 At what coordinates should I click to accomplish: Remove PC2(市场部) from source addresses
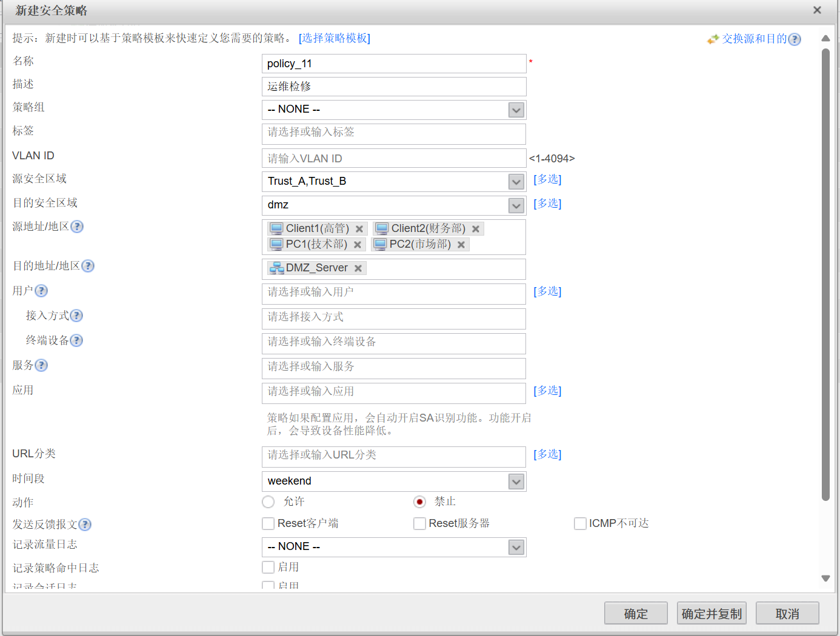pos(461,245)
